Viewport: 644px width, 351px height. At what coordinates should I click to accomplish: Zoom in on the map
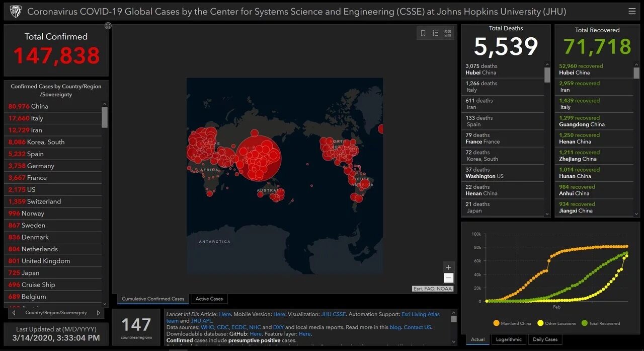click(x=449, y=267)
